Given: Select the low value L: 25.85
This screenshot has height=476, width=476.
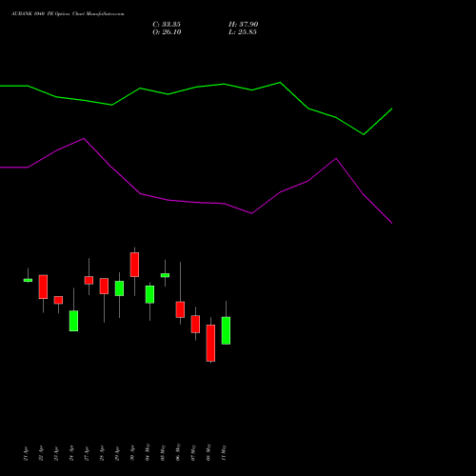Looking at the screenshot, I should tap(243, 32).
